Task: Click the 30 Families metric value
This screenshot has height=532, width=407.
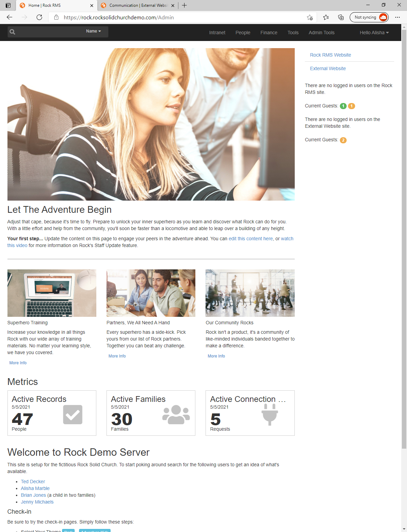Action: pyautogui.click(x=121, y=420)
